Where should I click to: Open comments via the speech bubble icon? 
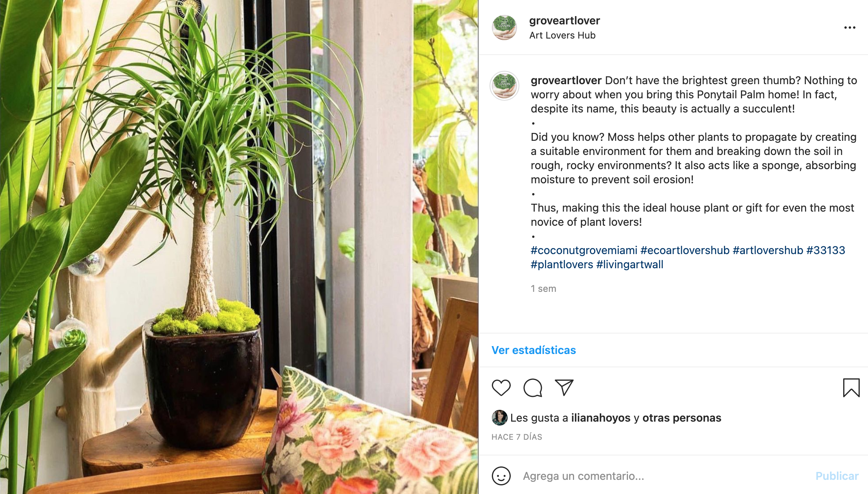533,388
